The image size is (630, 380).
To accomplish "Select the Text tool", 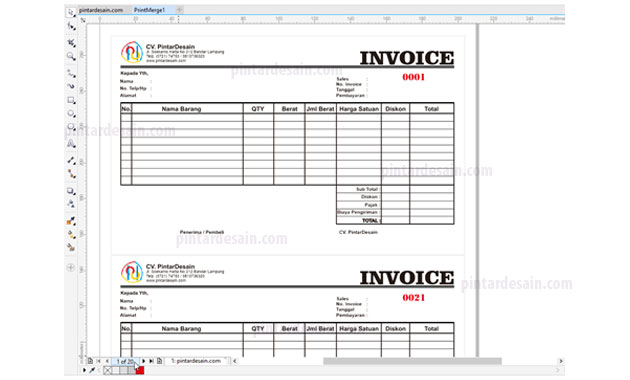I will coord(71,143).
